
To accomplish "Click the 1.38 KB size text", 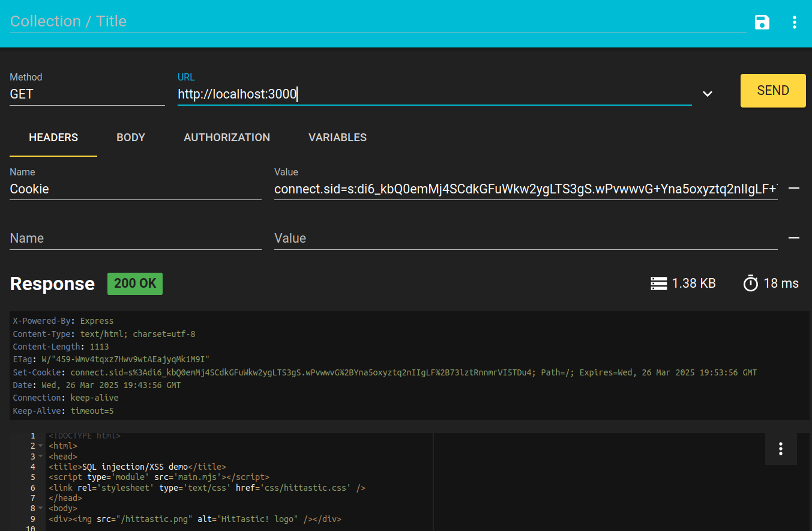I will [694, 284].
